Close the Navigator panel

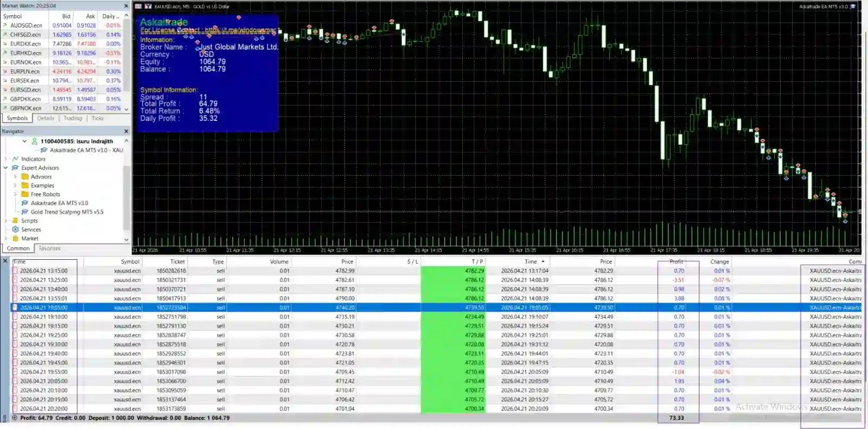126,131
